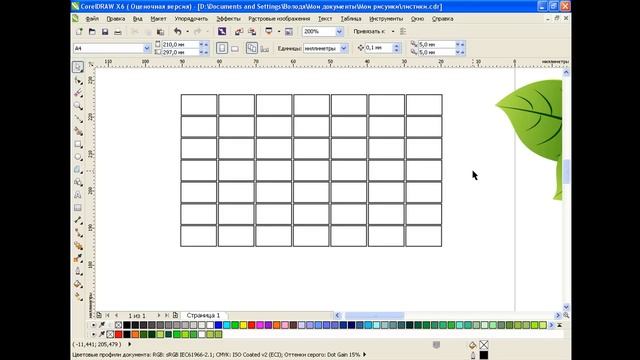The image size is (640, 360).
Task: Select the Color Eyedropper tool
Action: click(x=78, y=258)
